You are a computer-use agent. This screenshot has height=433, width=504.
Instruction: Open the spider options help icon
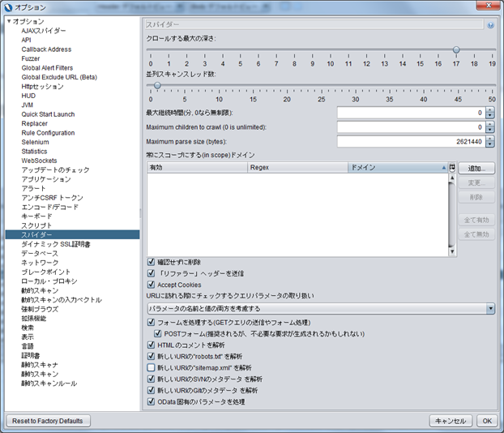tap(490, 25)
